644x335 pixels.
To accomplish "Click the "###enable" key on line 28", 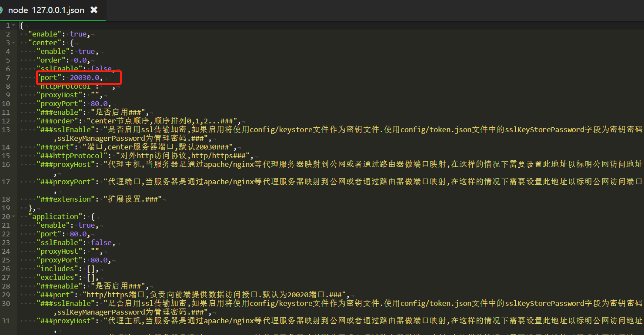I will click(x=59, y=286).
